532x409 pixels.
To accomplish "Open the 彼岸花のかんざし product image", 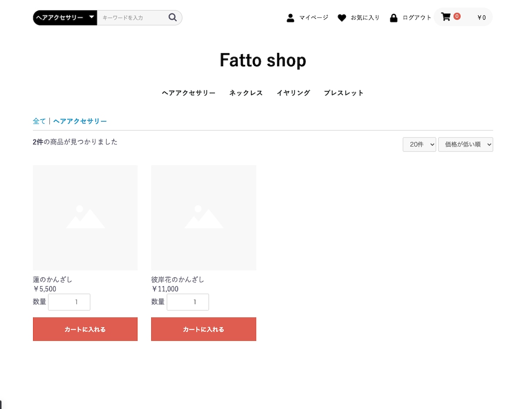I will point(204,218).
